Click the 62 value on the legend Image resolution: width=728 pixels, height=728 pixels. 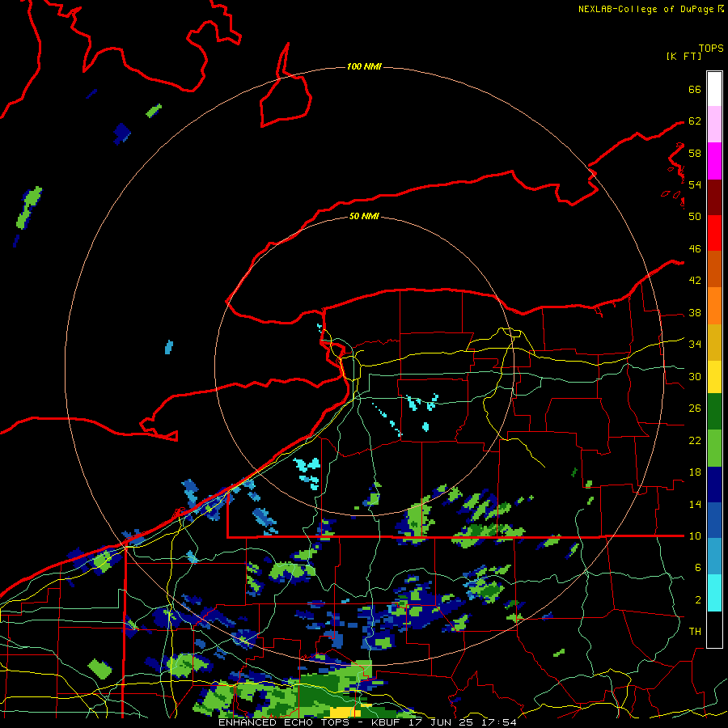pos(695,121)
